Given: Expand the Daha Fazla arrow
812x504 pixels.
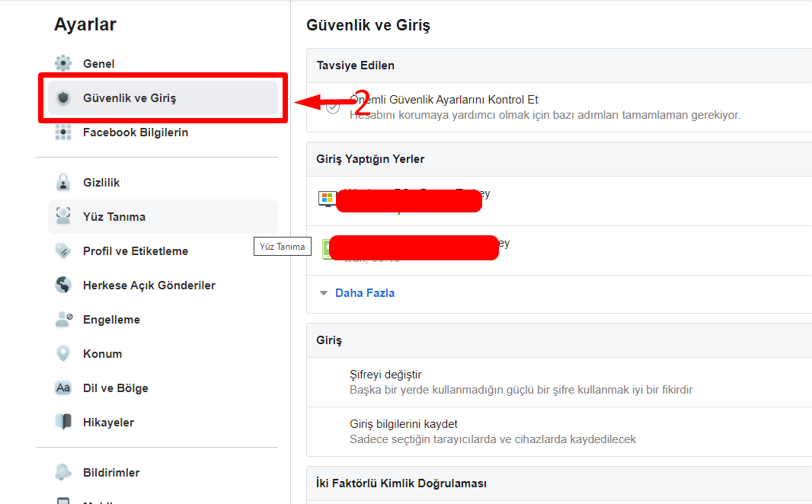Looking at the screenshot, I should [324, 293].
